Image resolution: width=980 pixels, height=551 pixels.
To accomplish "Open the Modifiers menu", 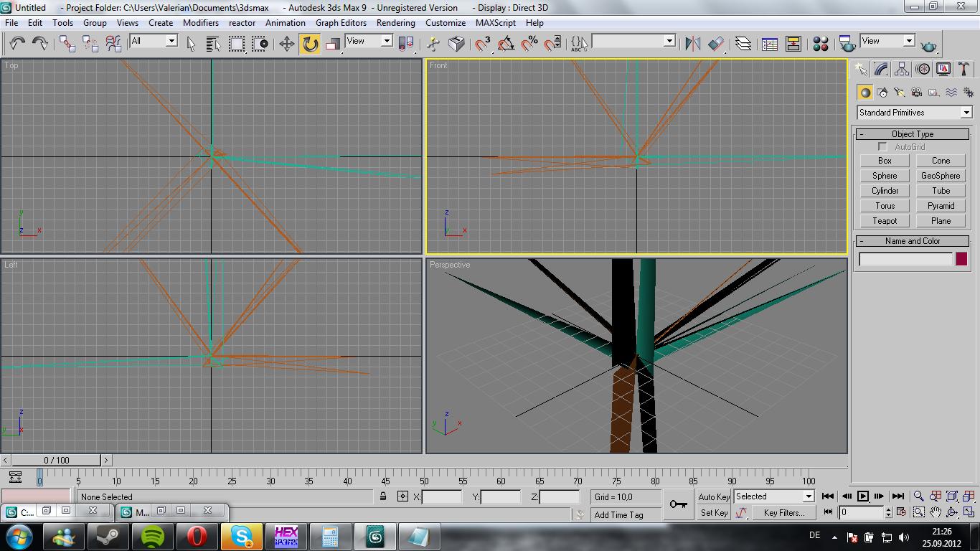I will click(201, 23).
